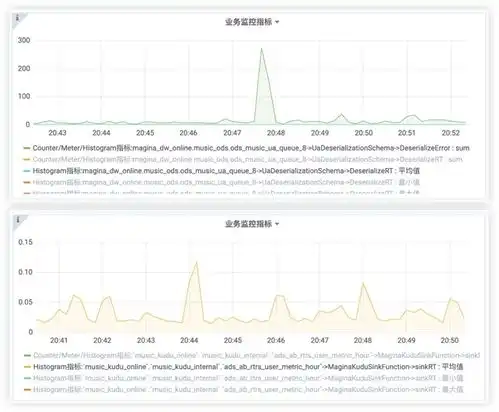Click the 100 y-axis value
This screenshot has width=499, height=412.
tap(24, 96)
